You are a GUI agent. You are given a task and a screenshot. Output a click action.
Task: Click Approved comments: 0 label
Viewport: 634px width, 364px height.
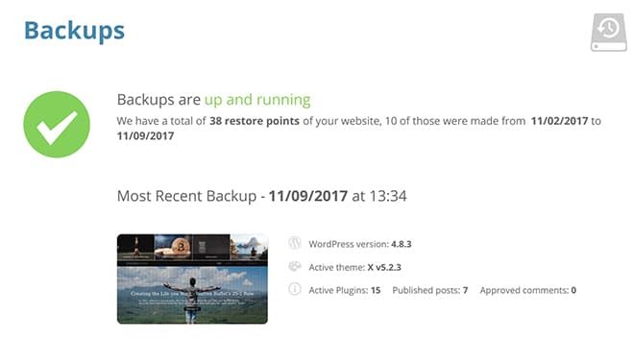pos(527,290)
